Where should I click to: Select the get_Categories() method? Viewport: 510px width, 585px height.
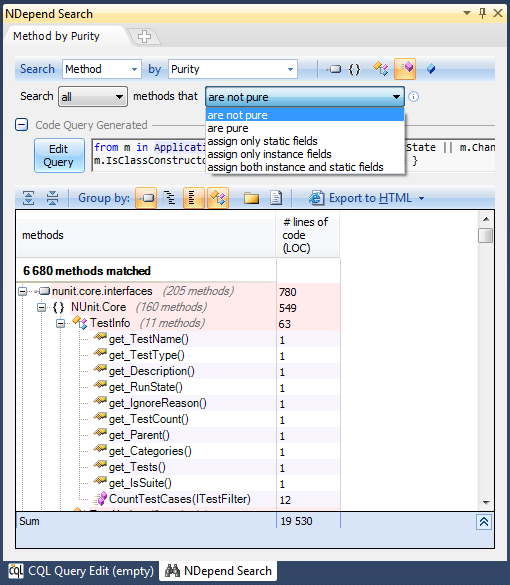[150, 451]
